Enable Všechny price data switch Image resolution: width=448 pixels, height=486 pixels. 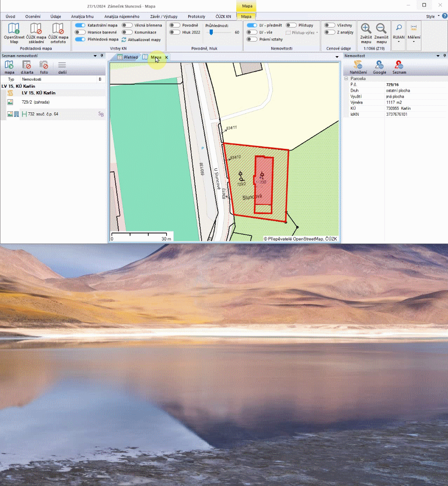330,25
